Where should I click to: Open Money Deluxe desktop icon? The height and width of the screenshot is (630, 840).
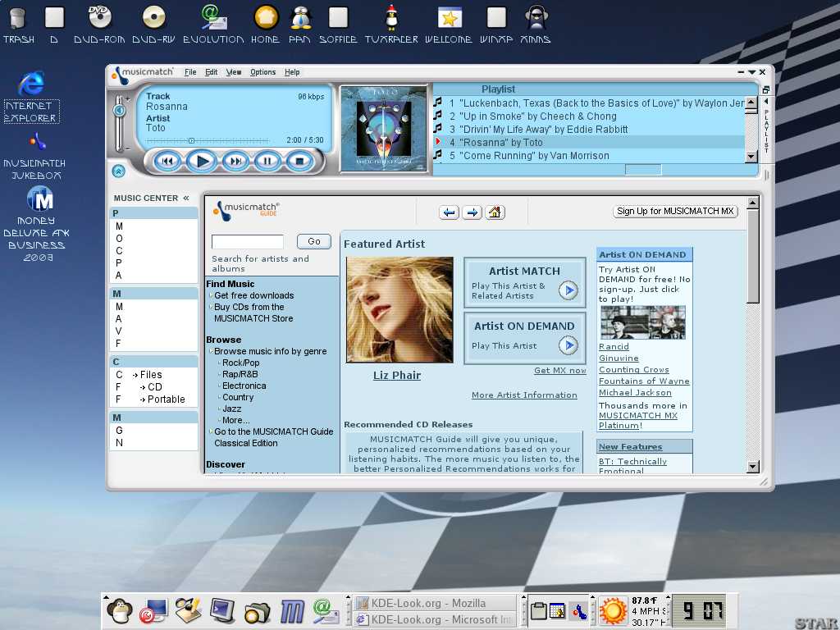pos(36,224)
